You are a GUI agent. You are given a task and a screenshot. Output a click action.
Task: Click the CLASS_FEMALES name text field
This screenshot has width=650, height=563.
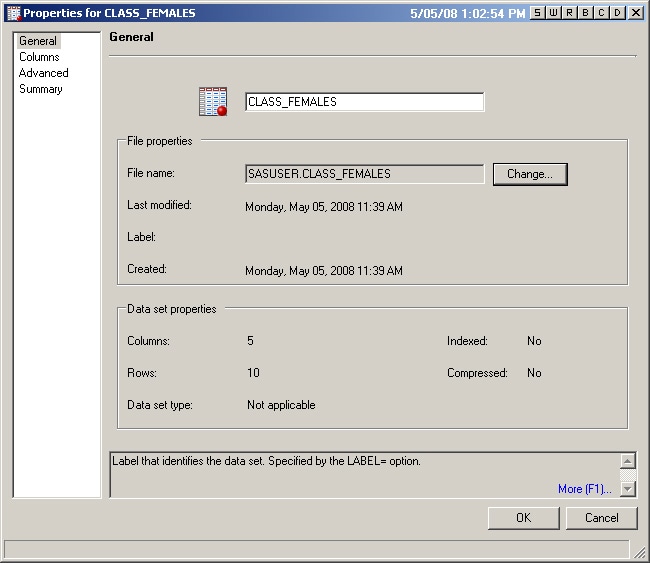(x=364, y=102)
